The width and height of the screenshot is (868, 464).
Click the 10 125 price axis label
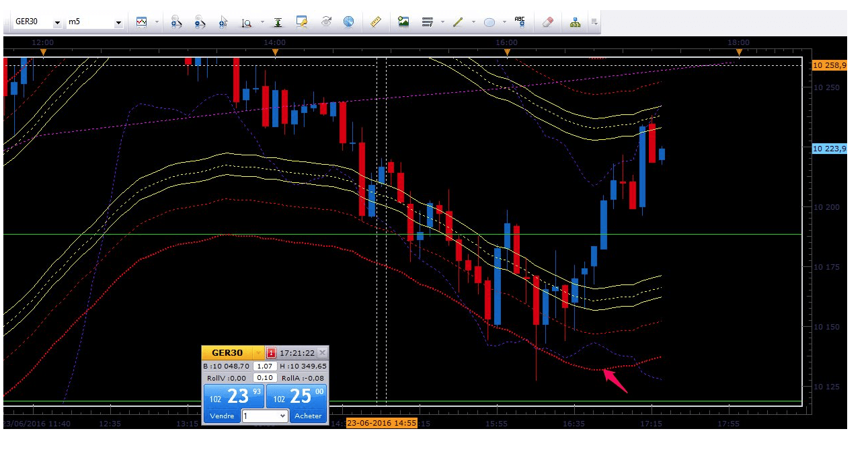point(826,387)
